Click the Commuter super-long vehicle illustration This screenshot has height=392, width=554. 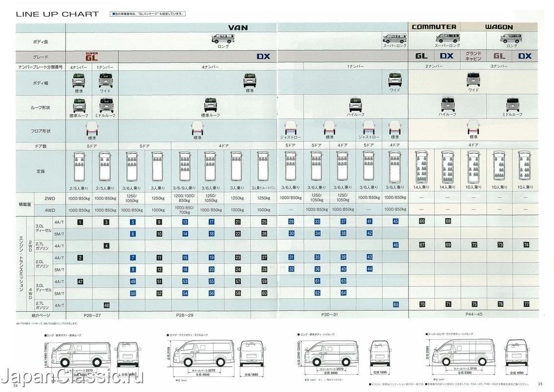pos(447,38)
